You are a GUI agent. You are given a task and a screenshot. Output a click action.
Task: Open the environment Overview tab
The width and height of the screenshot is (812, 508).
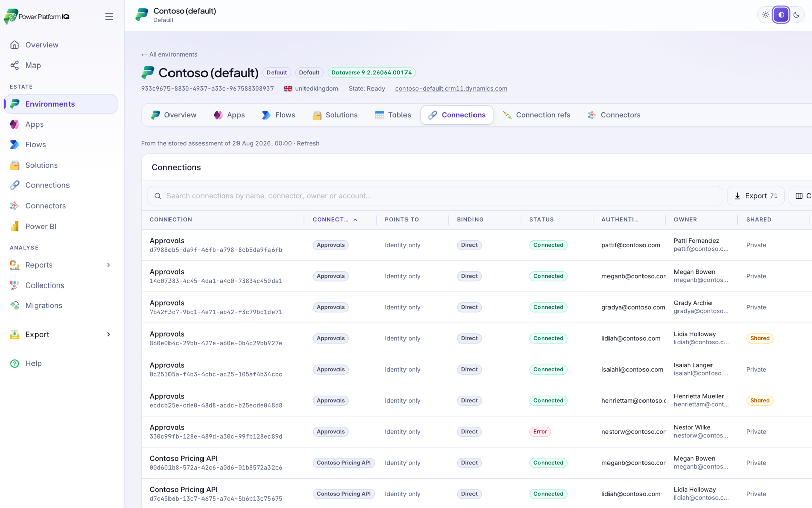click(x=174, y=115)
